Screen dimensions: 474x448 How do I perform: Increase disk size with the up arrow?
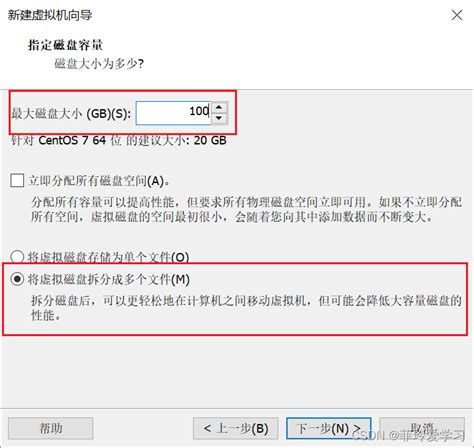pos(219,108)
